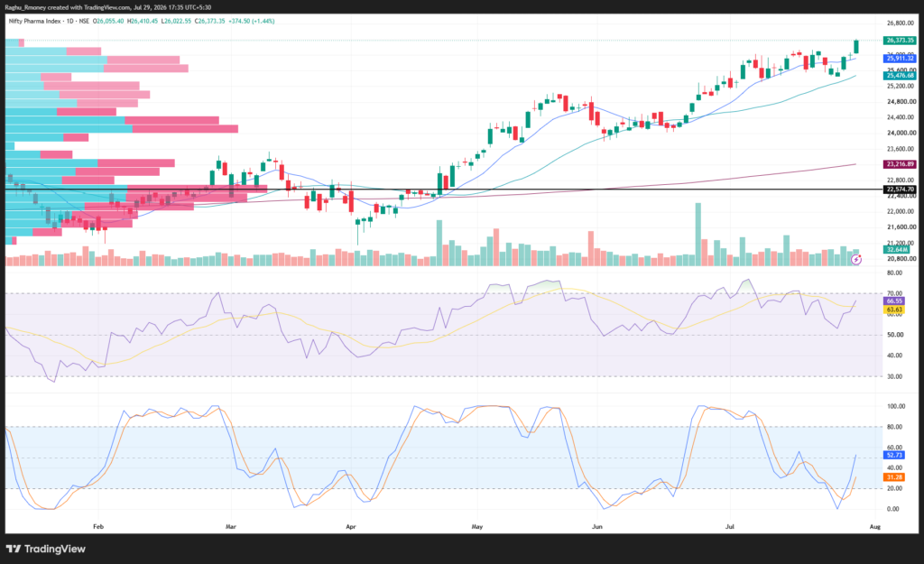This screenshot has height=564, width=924.
Task: Click the Jul date on time axis
Action: [x=729, y=526]
